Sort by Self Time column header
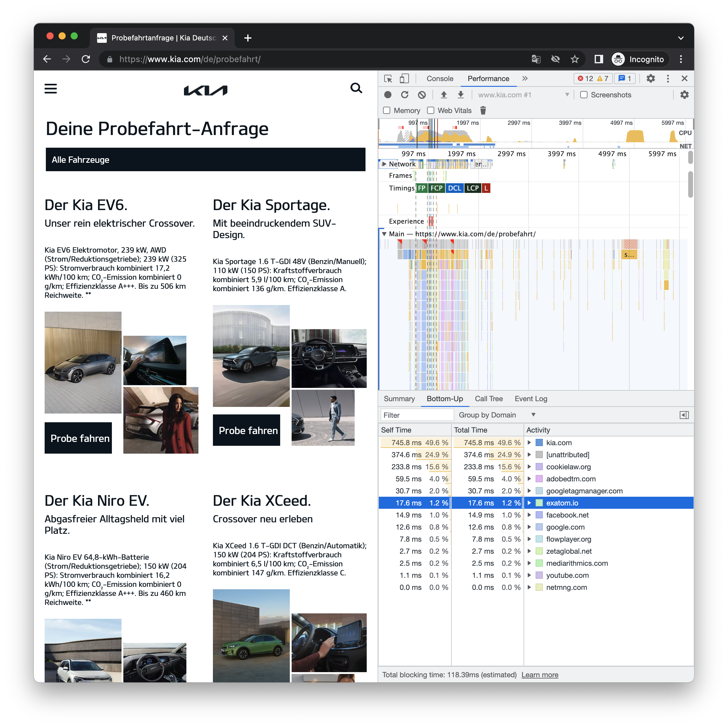Screen dimensions: 728x727 pos(414,430)
